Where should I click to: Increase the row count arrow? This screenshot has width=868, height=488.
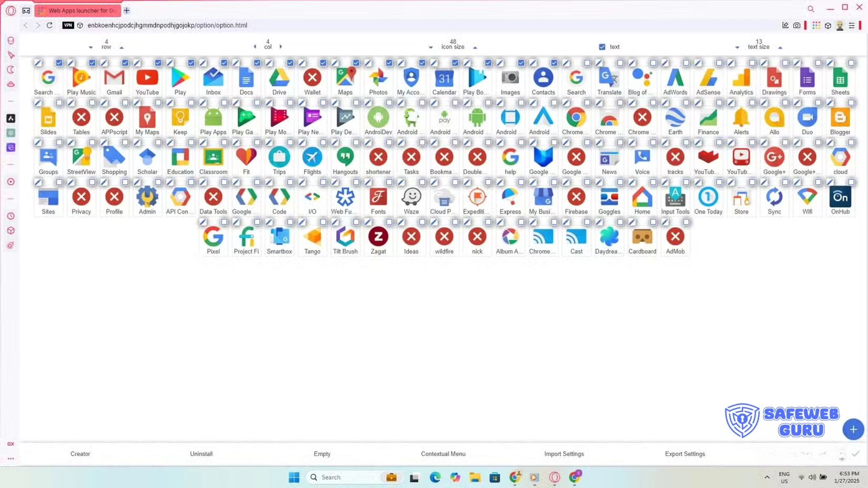click(x=122, y=47)
